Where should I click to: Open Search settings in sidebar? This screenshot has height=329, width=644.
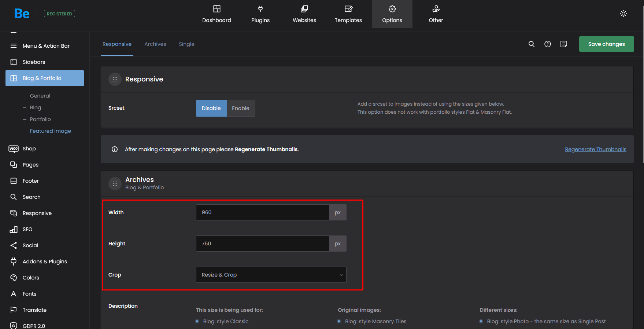(32, 197)
